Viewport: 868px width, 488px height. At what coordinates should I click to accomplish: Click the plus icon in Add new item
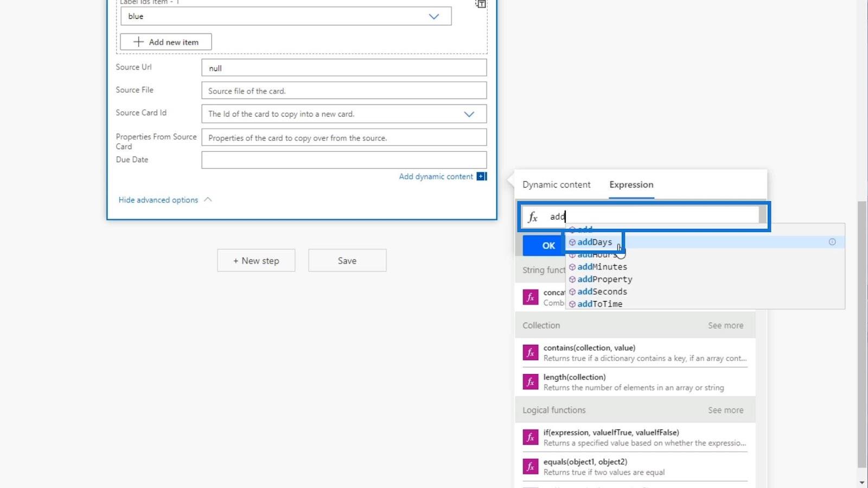pyautogui.click(x=138, y=42)
